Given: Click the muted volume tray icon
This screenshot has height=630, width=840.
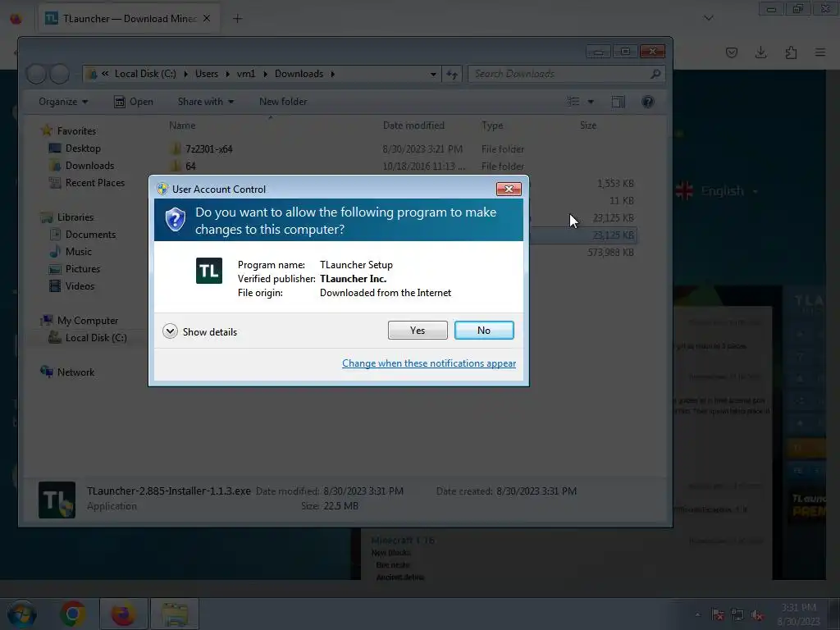Looking at the screenshot, I should (x=757, y=615).
